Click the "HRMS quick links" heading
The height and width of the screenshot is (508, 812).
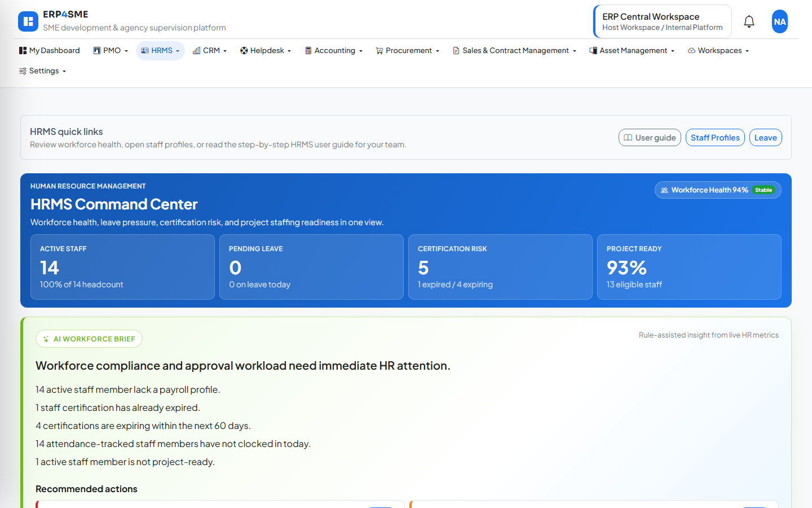pos(67,132)
